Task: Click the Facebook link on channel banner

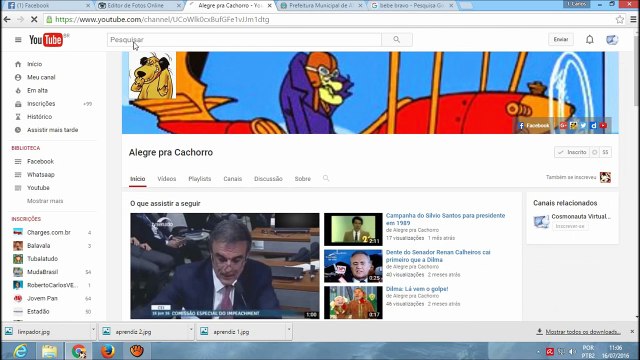Action: [x=534, y=125]
